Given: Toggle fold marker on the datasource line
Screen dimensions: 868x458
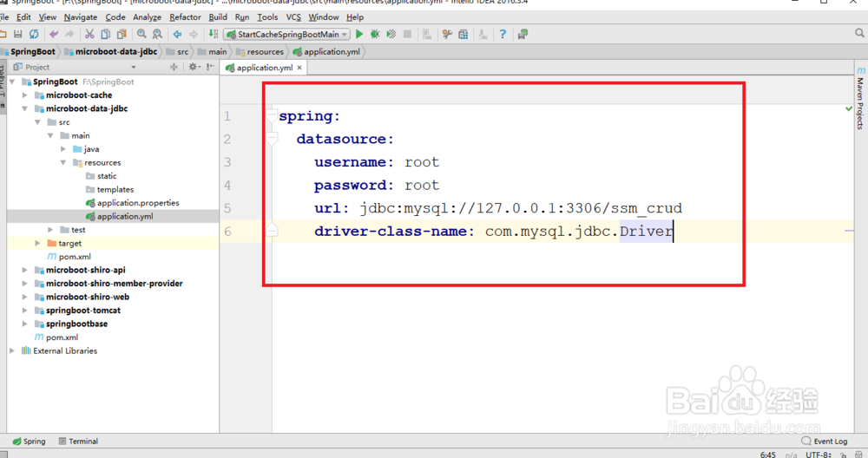Looking at the screenshot, I should click(271, 138).
